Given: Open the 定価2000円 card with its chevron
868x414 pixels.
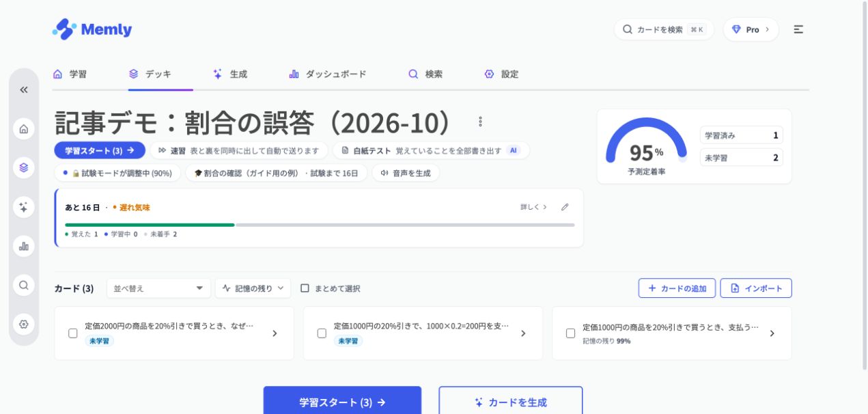Looking at the screenshot, I should [x=275, y=333].
